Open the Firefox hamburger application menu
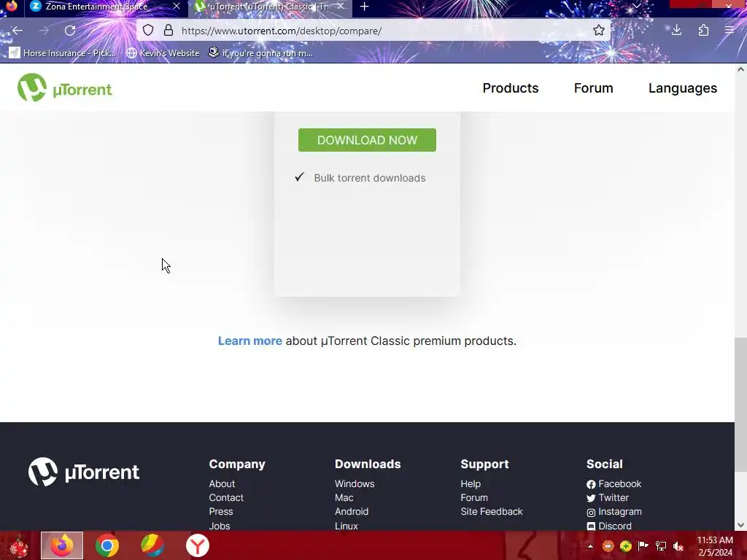The width and height of the screenshot is (747, 560). tap(729, 31)
